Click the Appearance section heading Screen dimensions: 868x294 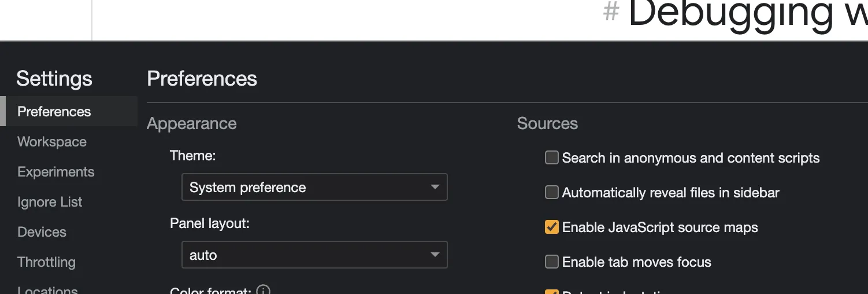(192, 123)
